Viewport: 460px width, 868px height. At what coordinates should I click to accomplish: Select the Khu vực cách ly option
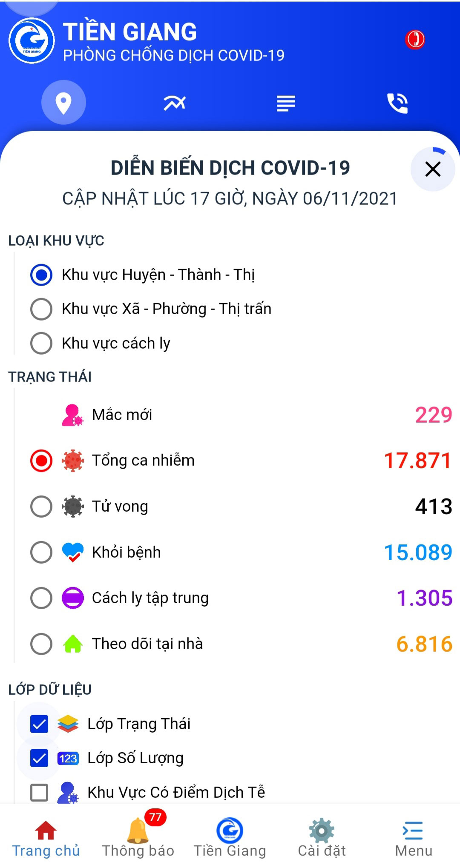point(42,343)
